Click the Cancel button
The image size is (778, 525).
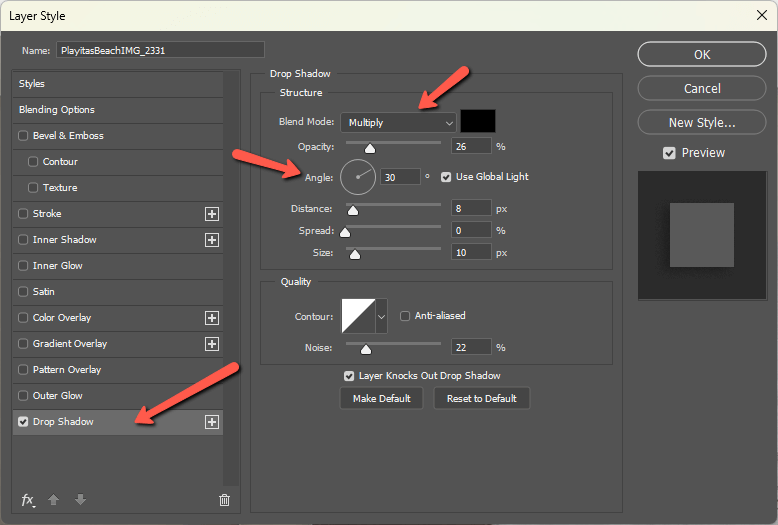point(702,88)
